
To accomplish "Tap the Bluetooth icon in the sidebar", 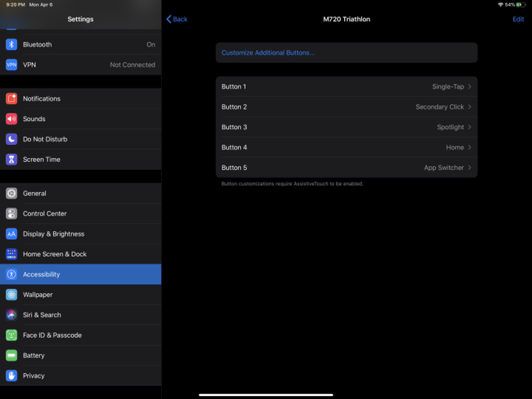I will [x=11, y=44].
